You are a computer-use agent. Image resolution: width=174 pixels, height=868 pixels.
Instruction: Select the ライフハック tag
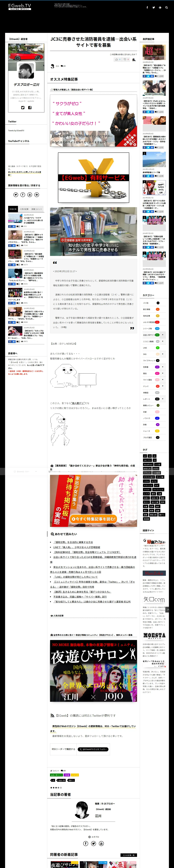158,490
